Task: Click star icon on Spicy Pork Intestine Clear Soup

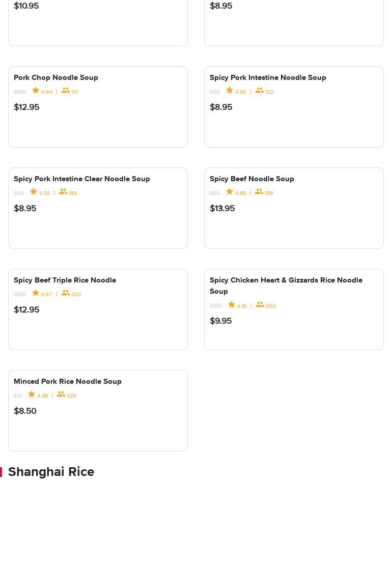Action: (34, 192)
